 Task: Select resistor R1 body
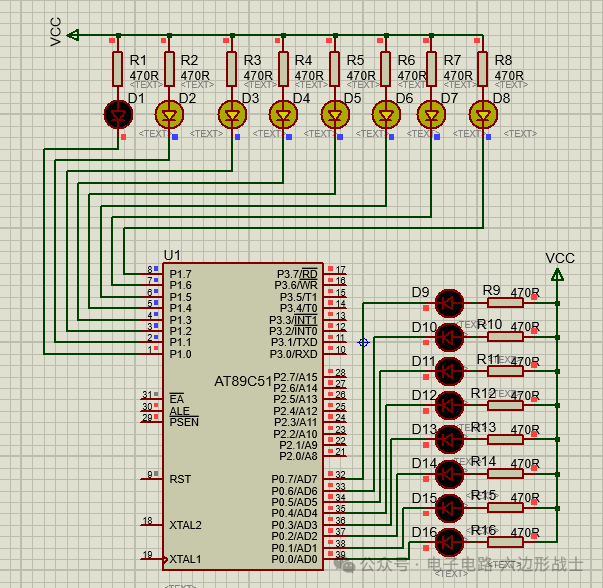[118, 69]
